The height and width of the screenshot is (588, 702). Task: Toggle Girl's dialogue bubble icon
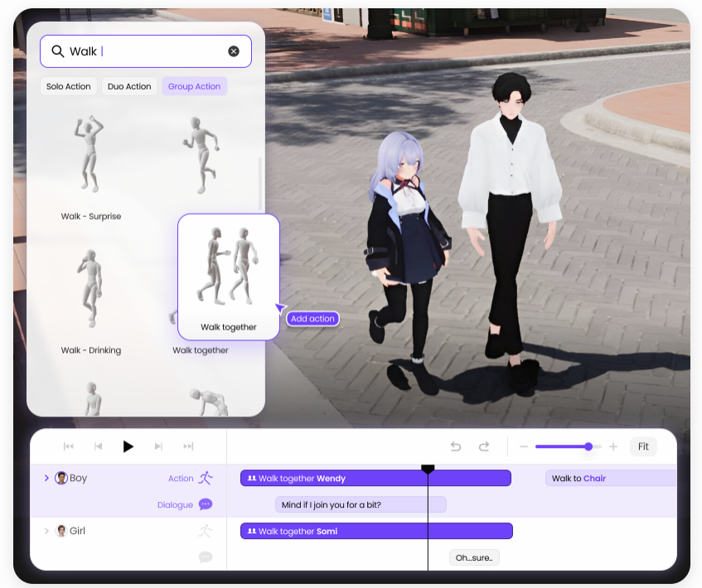point(206,557)
